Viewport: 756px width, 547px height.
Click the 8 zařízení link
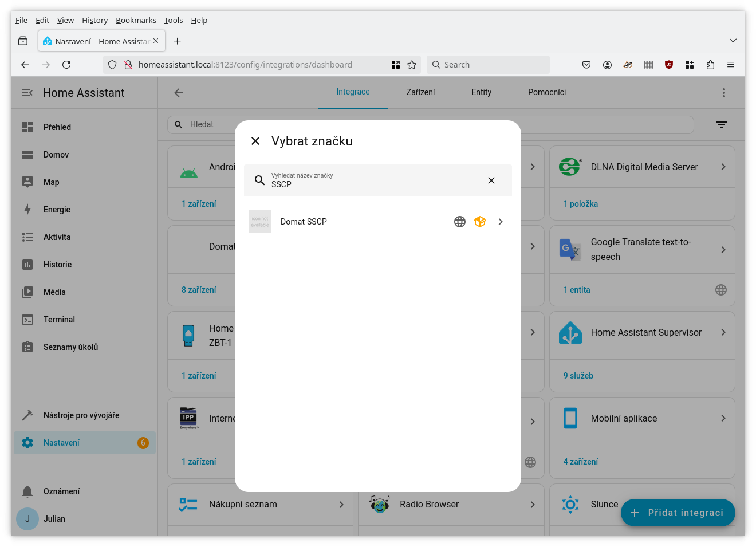pos(199,290)
